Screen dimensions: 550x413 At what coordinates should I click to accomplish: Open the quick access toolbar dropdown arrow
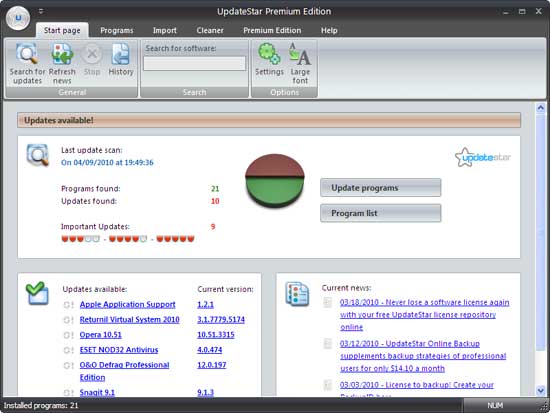pos(41,11)
